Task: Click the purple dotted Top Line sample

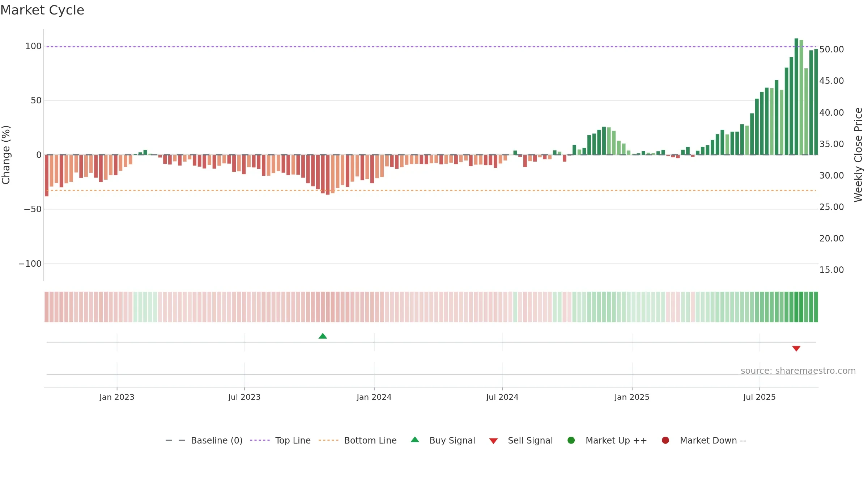Action: [x=260, y=440]
